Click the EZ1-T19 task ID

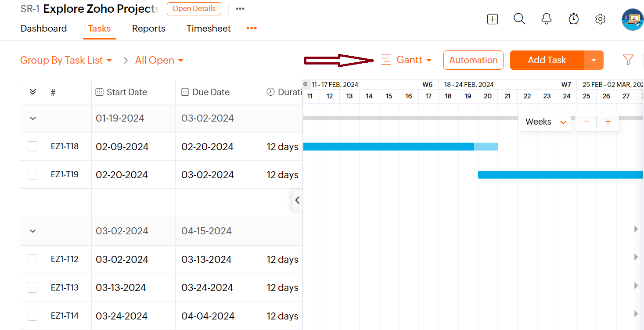pyautogui.click(x=65, y=174)
